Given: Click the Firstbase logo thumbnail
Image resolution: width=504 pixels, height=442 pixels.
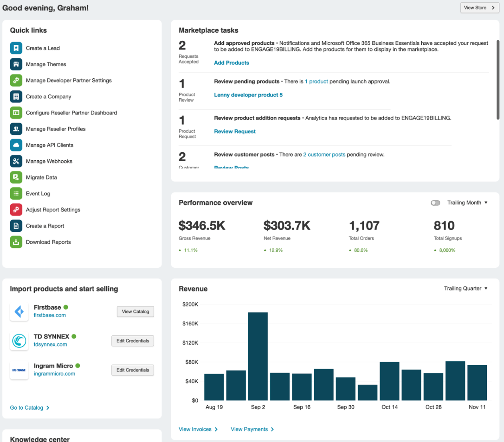Looking at the screenshot, I should click(19, 311).
